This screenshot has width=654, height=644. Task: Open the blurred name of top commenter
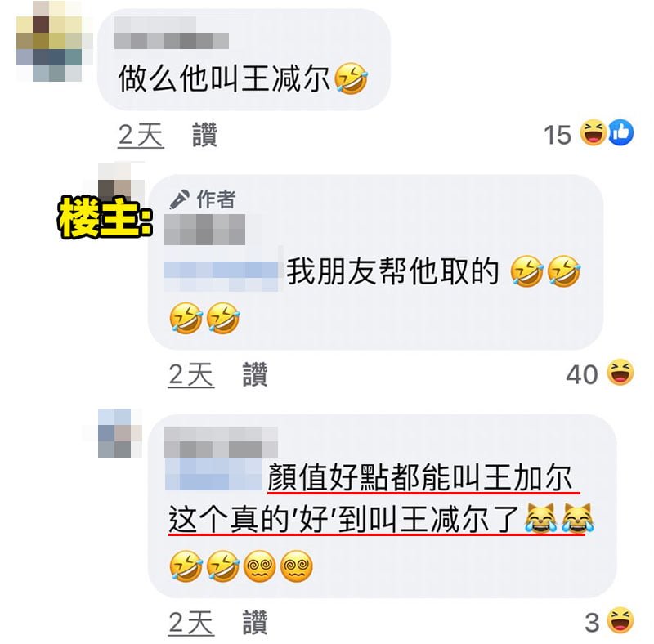pos(172,33)
